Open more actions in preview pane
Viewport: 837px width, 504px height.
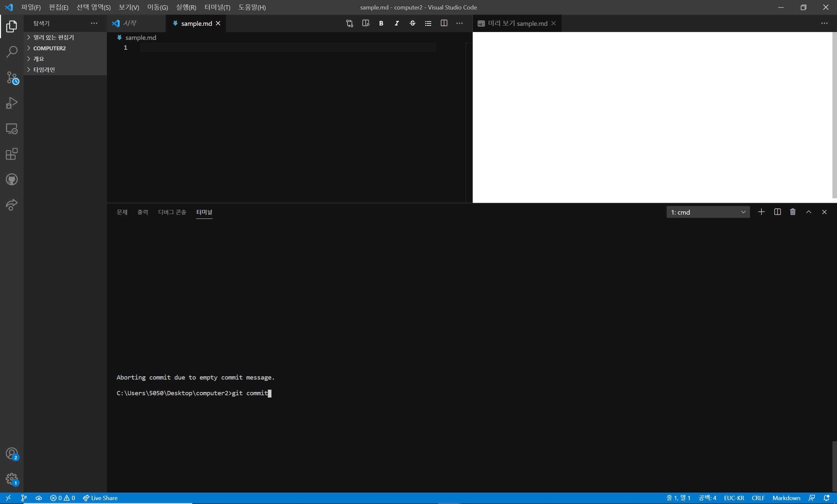825,24
